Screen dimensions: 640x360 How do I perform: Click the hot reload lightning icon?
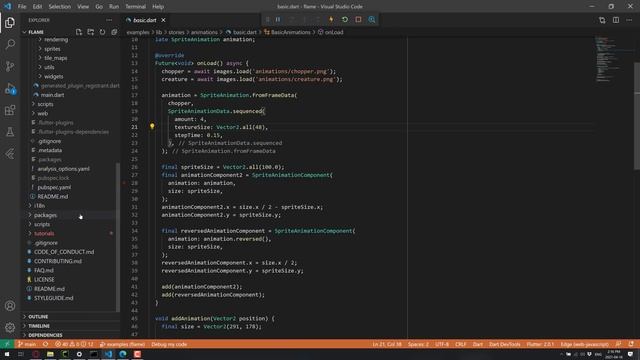click(x=331, y=20)
